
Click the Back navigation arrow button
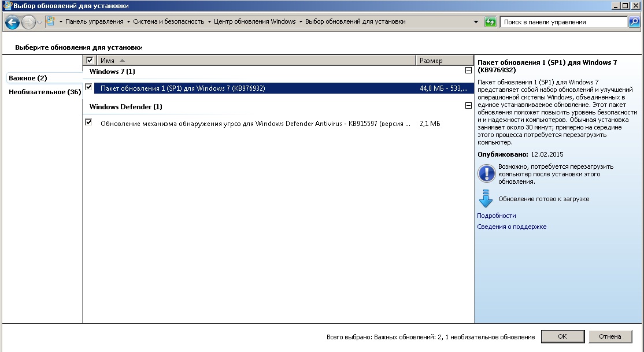[12, 22]
